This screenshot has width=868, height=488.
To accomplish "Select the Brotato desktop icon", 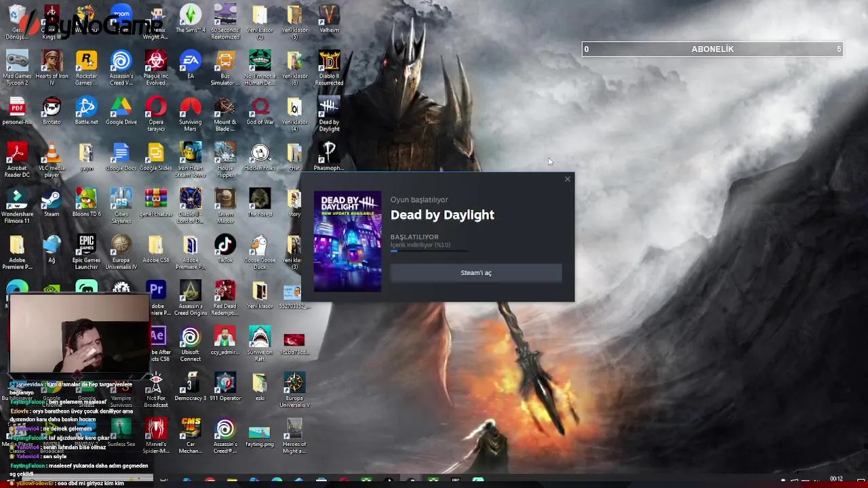I will pyautogui.click(x=52, y=111).
